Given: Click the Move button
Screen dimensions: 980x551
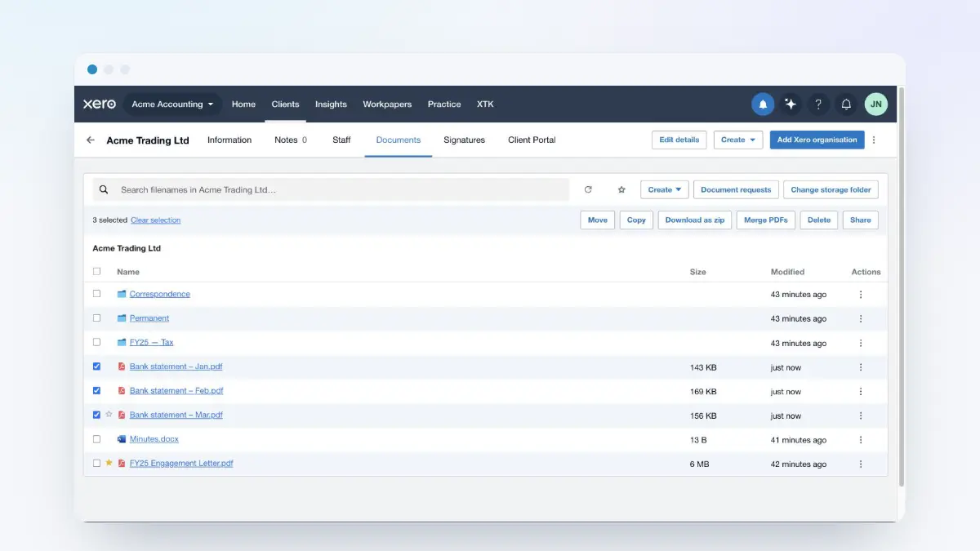Looking at the screenshot, I should click(x=598, y=220).
